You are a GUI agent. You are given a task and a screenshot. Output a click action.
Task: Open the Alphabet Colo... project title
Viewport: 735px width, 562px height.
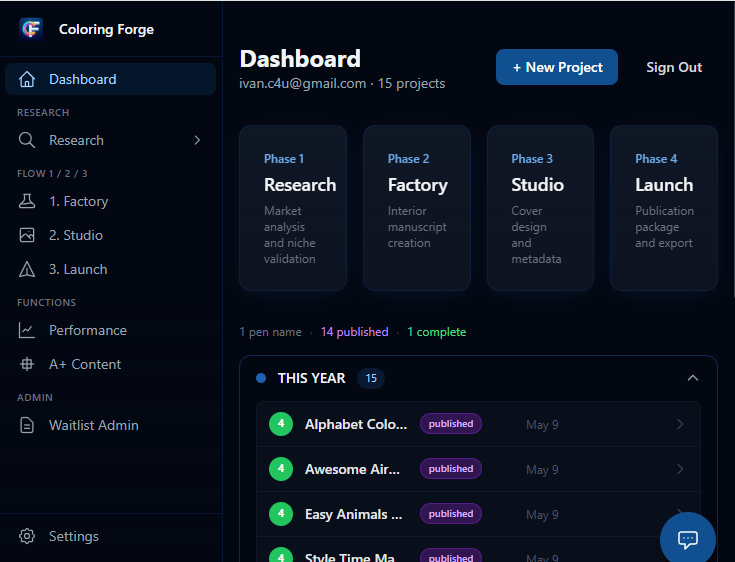(356, 424)
